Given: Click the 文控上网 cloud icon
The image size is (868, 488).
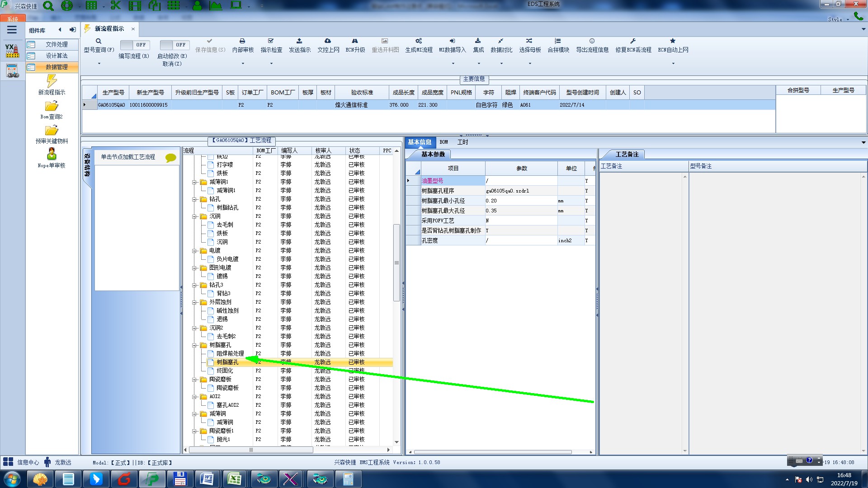Looking at the screenshot, I should pos(328,41).
